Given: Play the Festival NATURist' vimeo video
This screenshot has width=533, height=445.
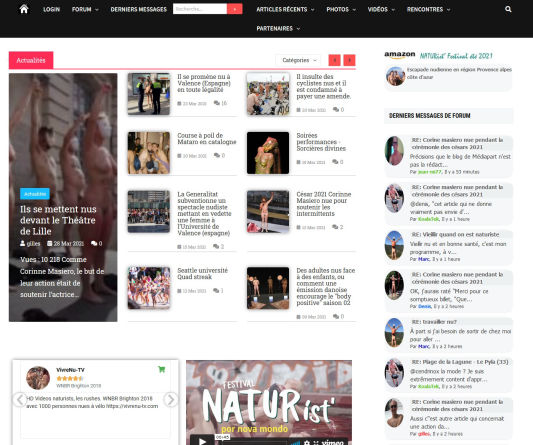Looking at the screenshot, I should click(x=202, y=441).
